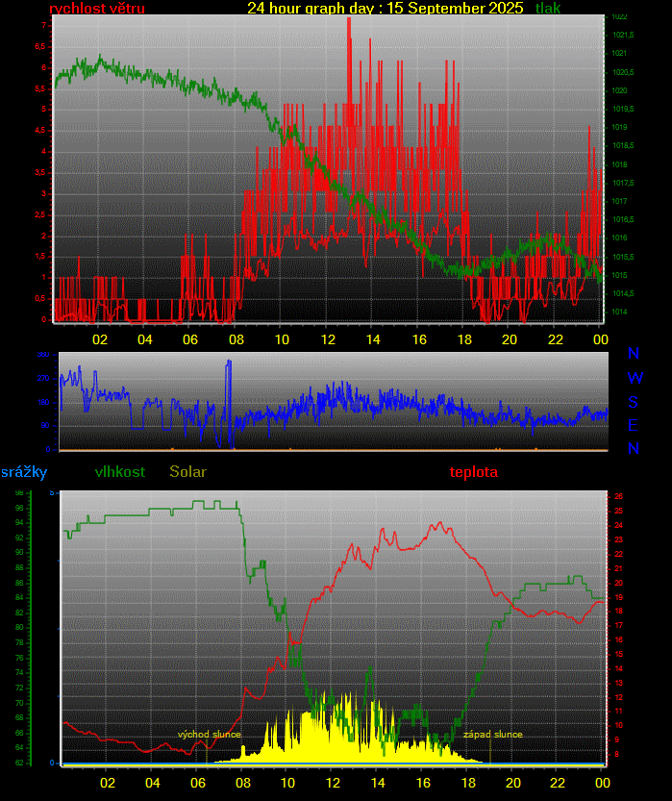Click hour '22' under the wind speed graph
Image resolution: width=672 pixels, height=801 pixels.
click(x=556, y=339)
